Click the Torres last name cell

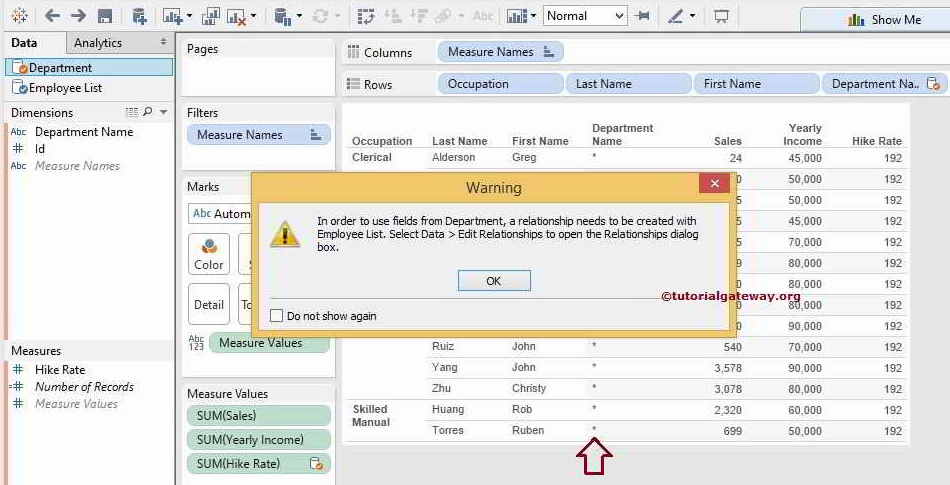pos(448,431)
